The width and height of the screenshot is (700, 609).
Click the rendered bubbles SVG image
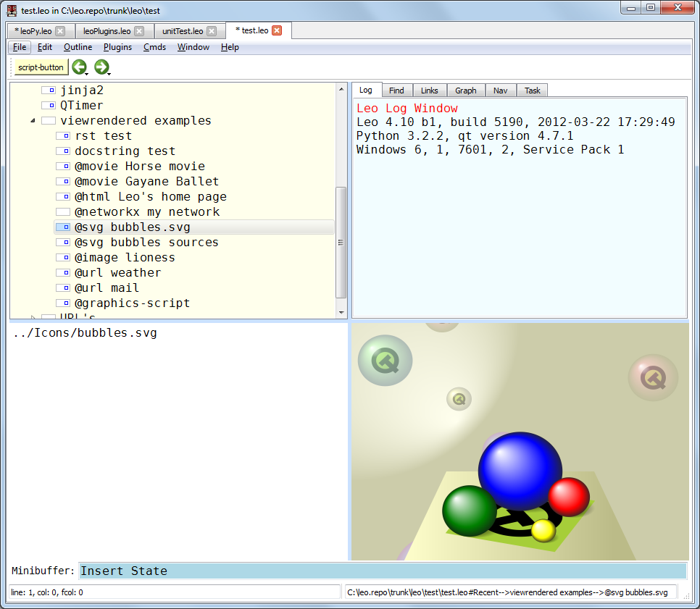520,442
